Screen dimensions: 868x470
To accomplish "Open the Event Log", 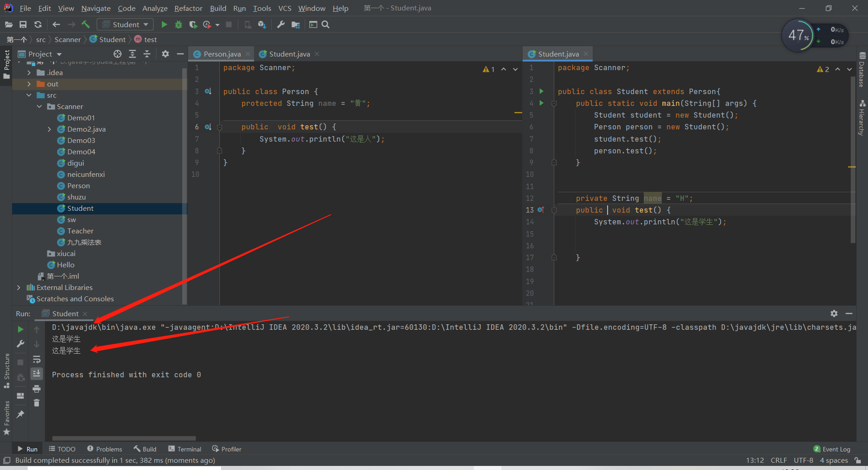I will click(832, 449).
